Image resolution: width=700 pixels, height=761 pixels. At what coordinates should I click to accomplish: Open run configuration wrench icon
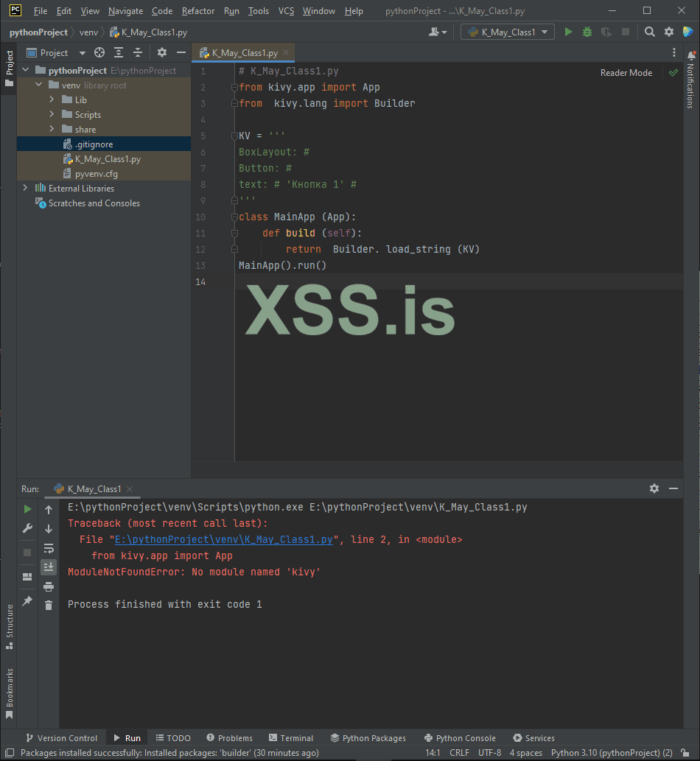[x=27, y=528]
